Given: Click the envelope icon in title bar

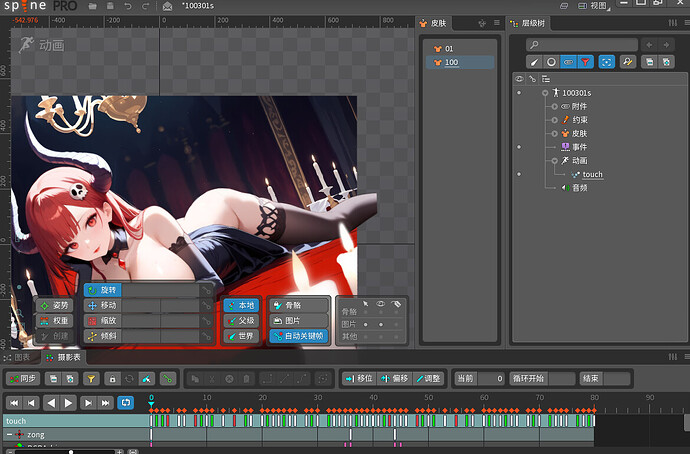Looking at the screenshot, I should [x=167, y=6].
